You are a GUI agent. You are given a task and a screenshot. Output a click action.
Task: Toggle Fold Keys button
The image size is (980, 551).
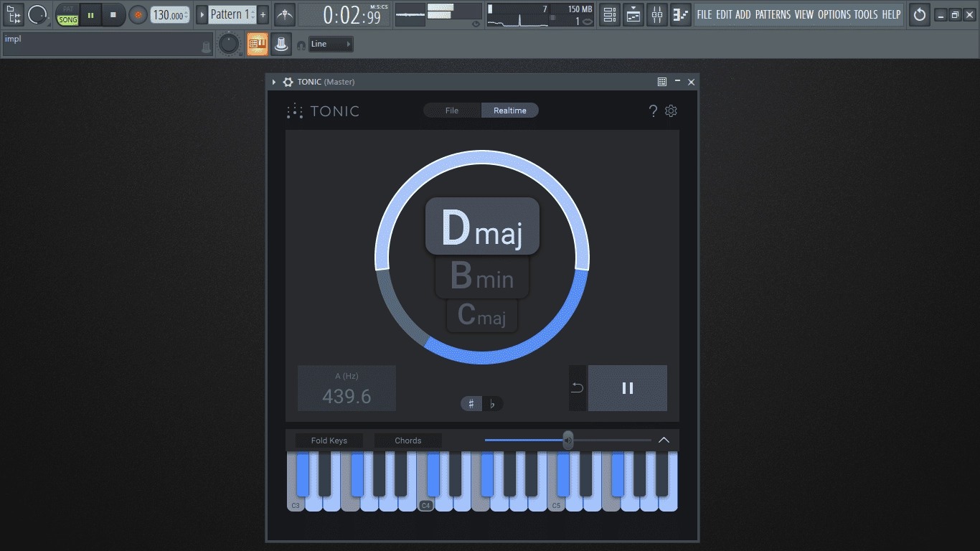coord(329,441)
